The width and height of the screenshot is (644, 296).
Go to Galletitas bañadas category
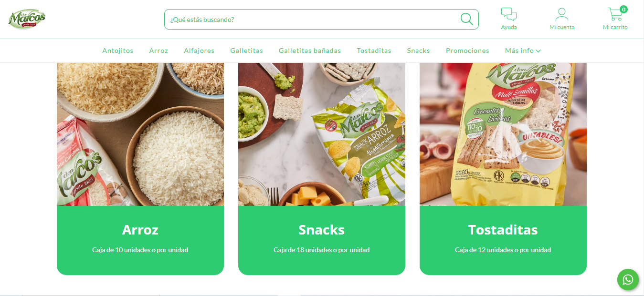310,51
